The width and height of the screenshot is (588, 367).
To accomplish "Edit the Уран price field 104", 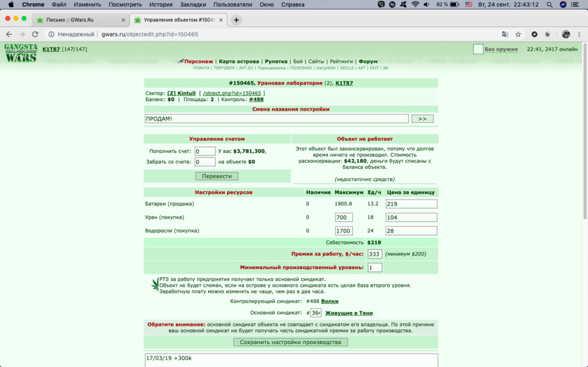I will pyautogui.click(x=411, y=217).
